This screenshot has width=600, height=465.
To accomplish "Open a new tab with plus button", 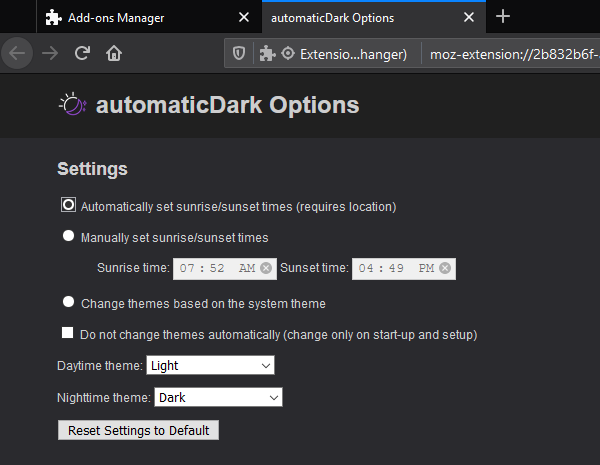I will click(503, 16).
